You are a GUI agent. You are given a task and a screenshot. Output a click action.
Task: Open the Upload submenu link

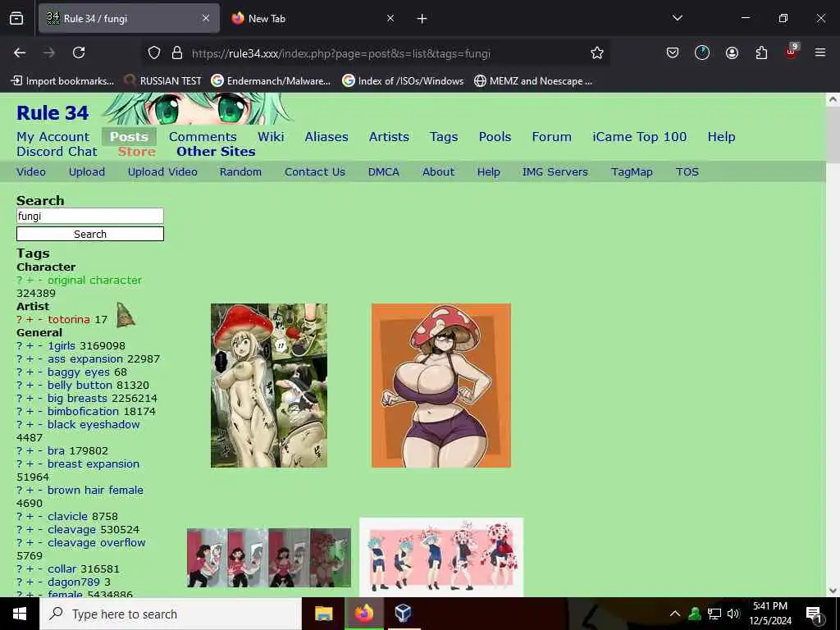coord(87,172)
